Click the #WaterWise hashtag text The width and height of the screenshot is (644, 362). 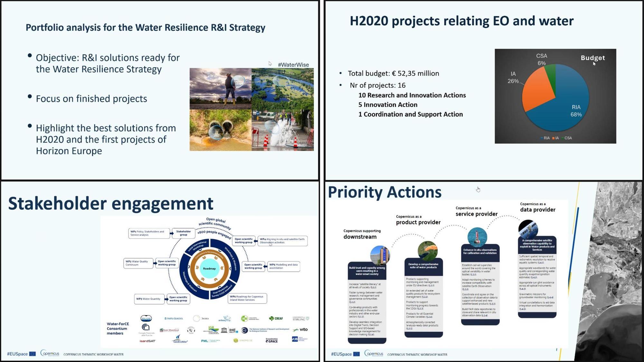[x=293, y=65]
